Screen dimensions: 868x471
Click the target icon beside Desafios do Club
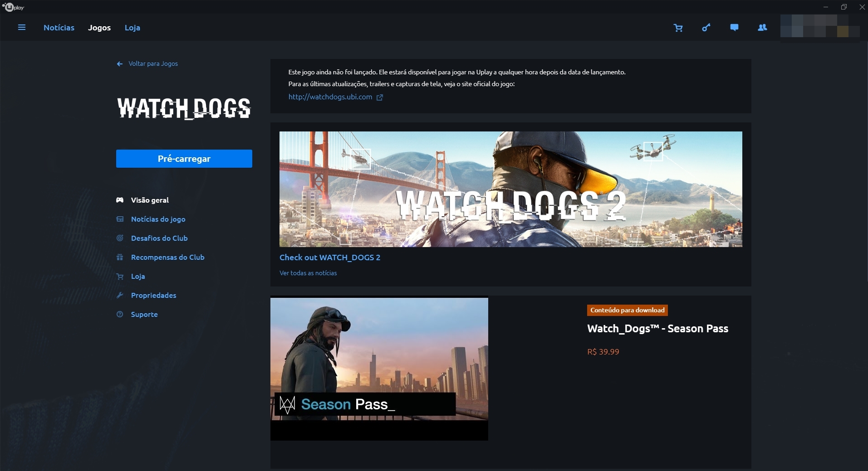tap(120, 238)
